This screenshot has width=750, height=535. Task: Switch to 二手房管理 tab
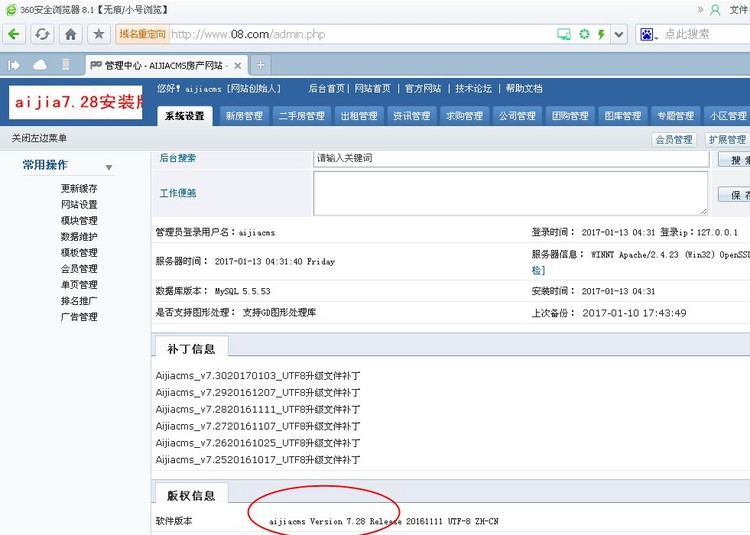(302, 116)
